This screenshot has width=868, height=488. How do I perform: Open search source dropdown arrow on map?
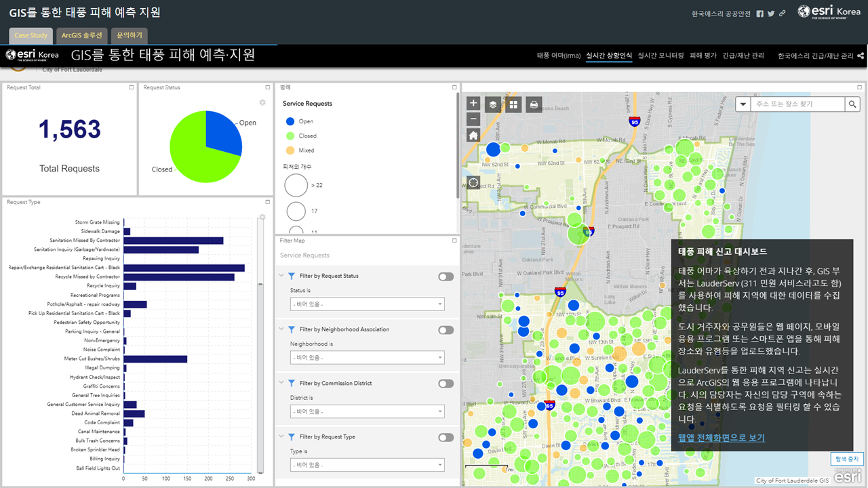743,104
